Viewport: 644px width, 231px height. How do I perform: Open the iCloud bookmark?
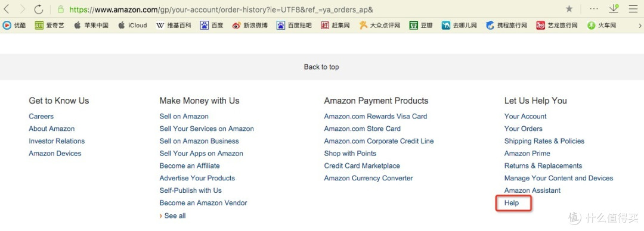coord(132,25)
